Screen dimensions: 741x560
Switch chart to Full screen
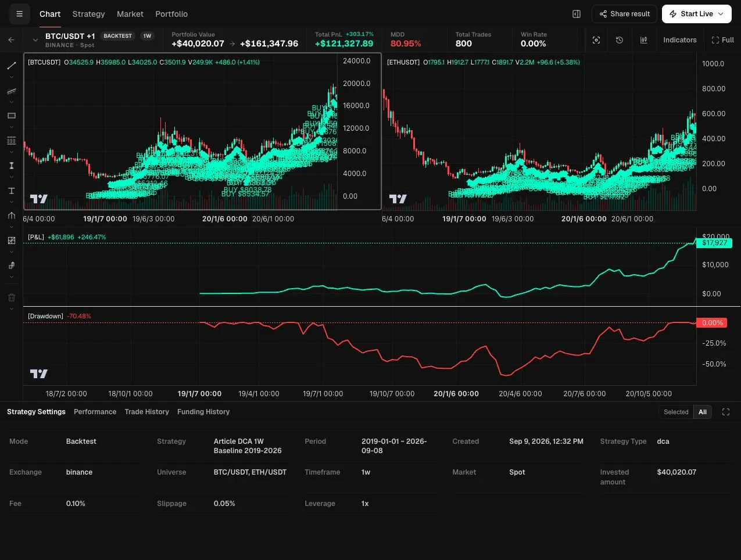point(723,40)
